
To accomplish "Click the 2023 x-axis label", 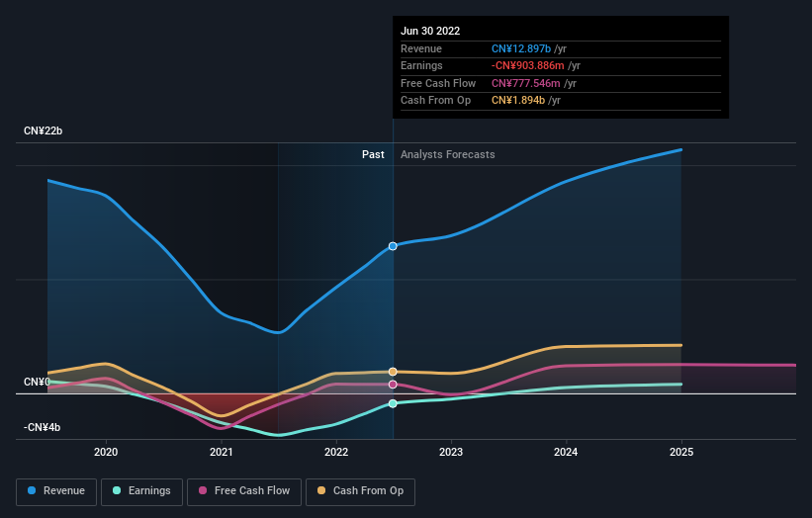I will pyautogui.click(x=451, y=453).
